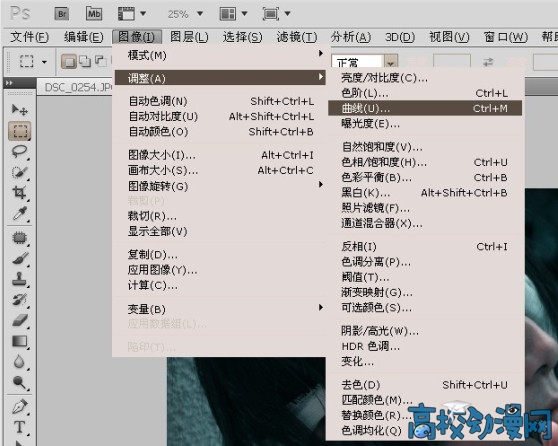The width and height of the screenshot is (558, 446).
Task: Select the Eyedropper tool
Action: (x=20, y=214)
